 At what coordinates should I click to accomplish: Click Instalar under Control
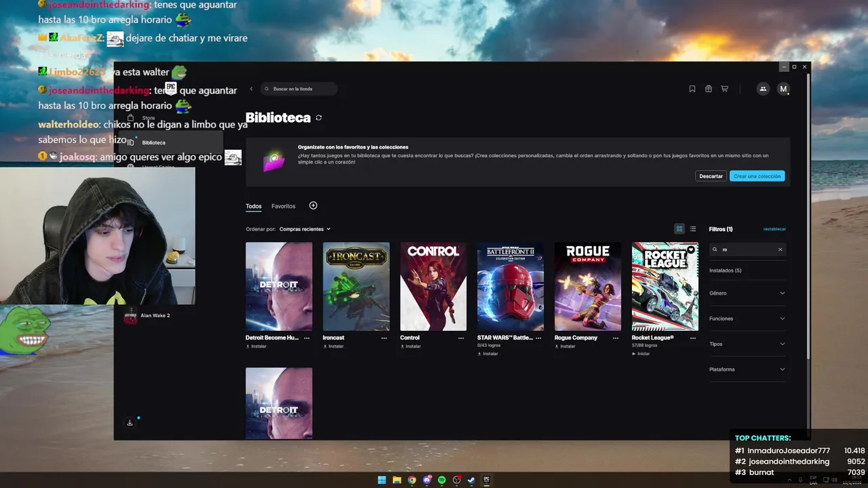(x=411, y=346)
